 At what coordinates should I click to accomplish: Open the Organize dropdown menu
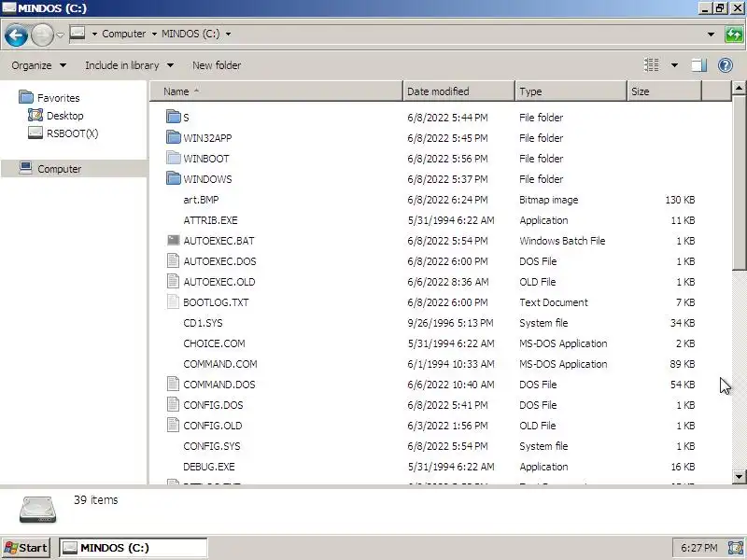point(38,65)
